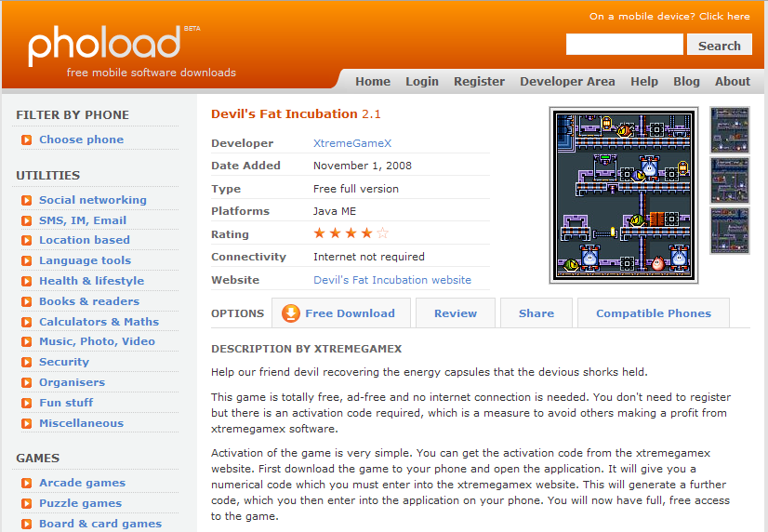
Task: Open the About page
Action: click(x=733, y=81)
